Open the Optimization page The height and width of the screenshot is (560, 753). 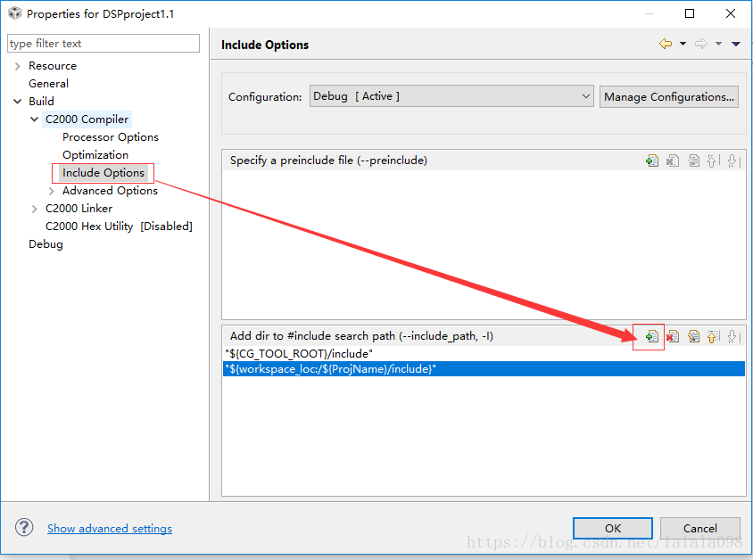click(95, 155)
